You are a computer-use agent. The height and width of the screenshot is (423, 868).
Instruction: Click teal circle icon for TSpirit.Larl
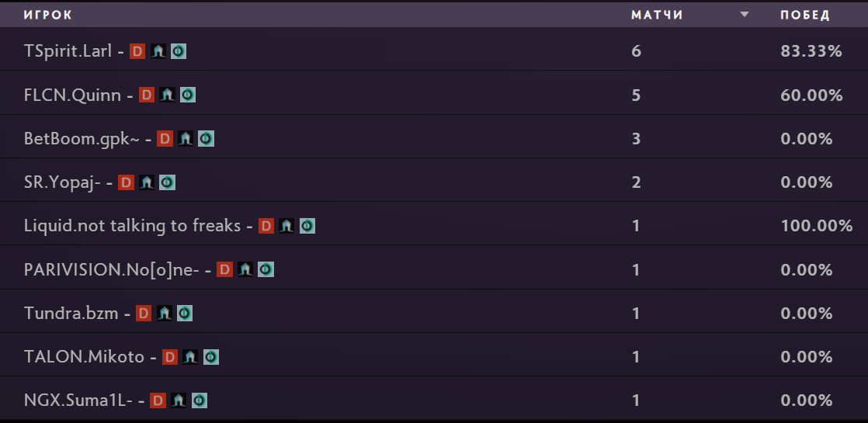click(179, 51)
